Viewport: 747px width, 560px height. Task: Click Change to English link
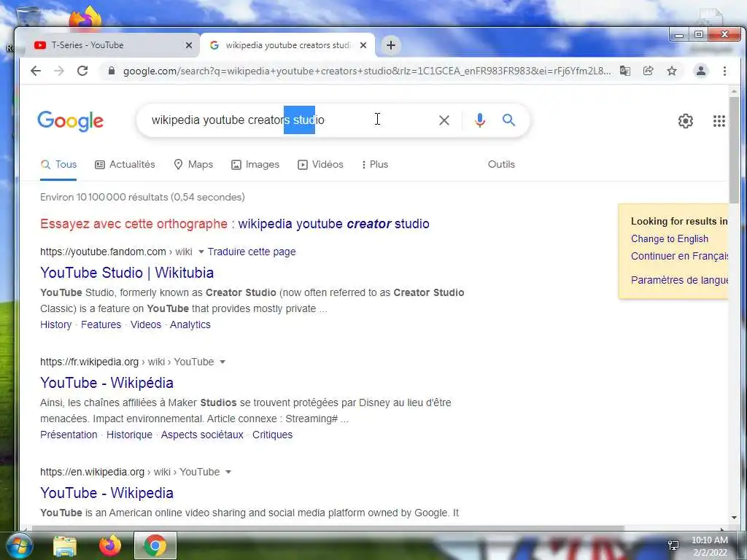click(670, 238)
